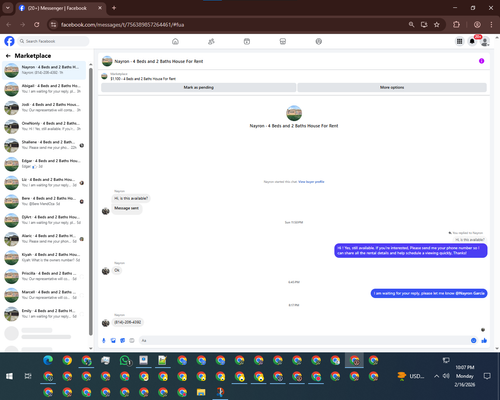Click the chat header Nayron listing title
The height and width of the screenshot is (400, 500).
tap(159, 61)
